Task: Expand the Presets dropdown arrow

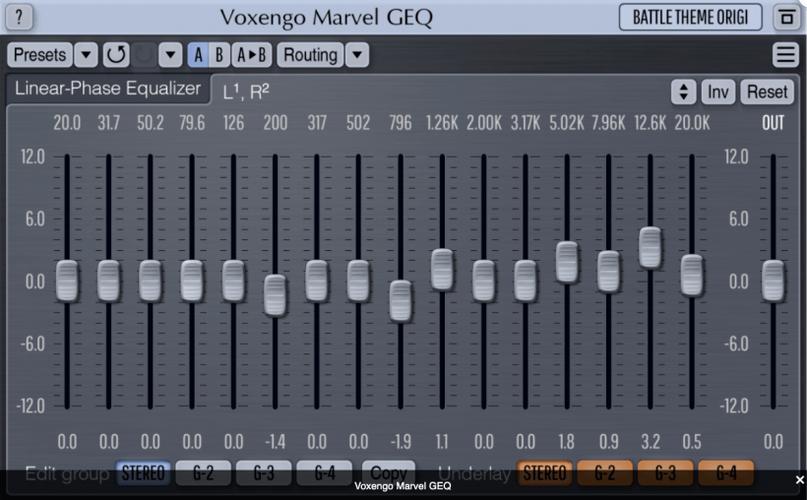Action: point(86,55)
